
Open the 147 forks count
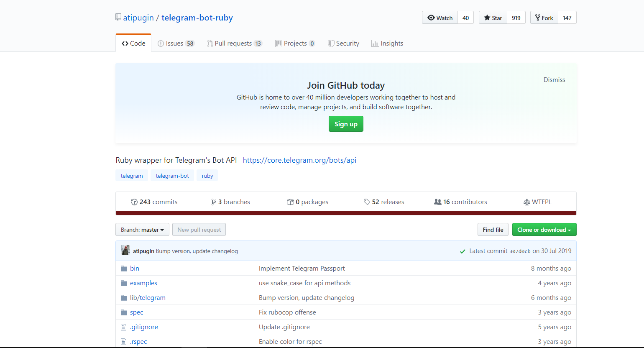point(567,18)
